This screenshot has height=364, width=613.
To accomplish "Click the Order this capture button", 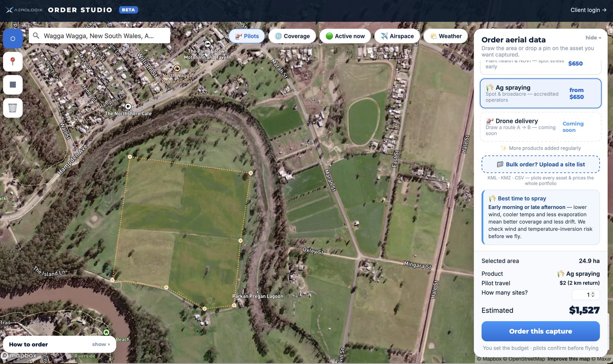I will [541, 331].
